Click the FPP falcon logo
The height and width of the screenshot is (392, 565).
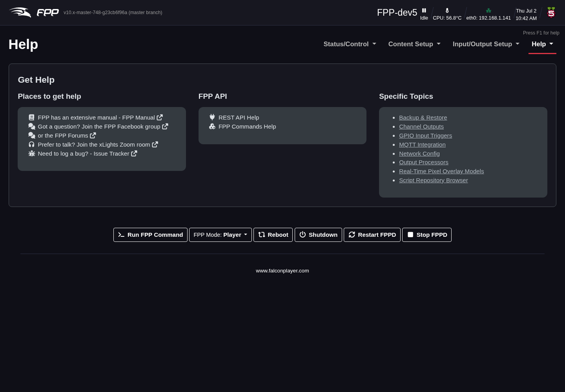tap(20, 13)
